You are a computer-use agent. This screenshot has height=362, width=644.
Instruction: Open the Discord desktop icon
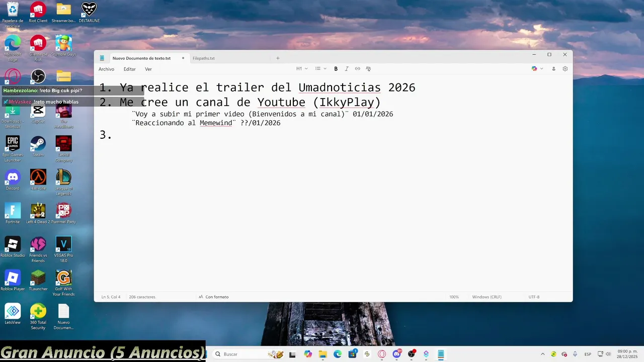click(x=13, y=180)
